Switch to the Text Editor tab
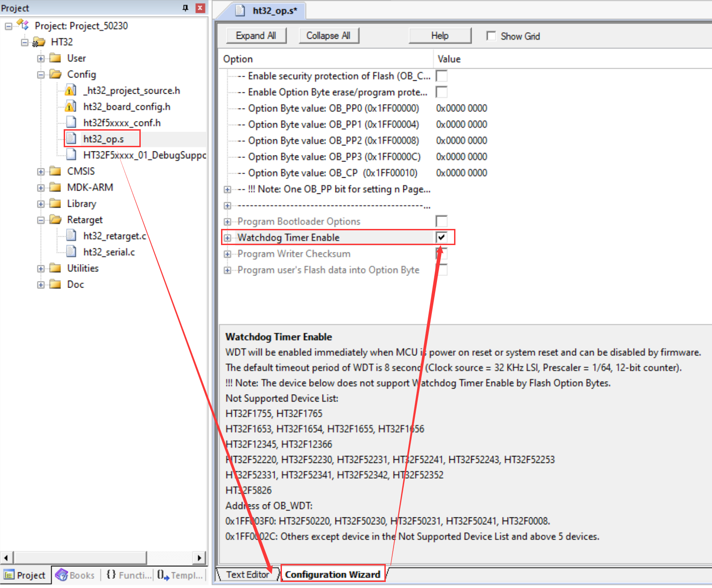The height and width of the screenshot is (588, 712). (247, 575)
